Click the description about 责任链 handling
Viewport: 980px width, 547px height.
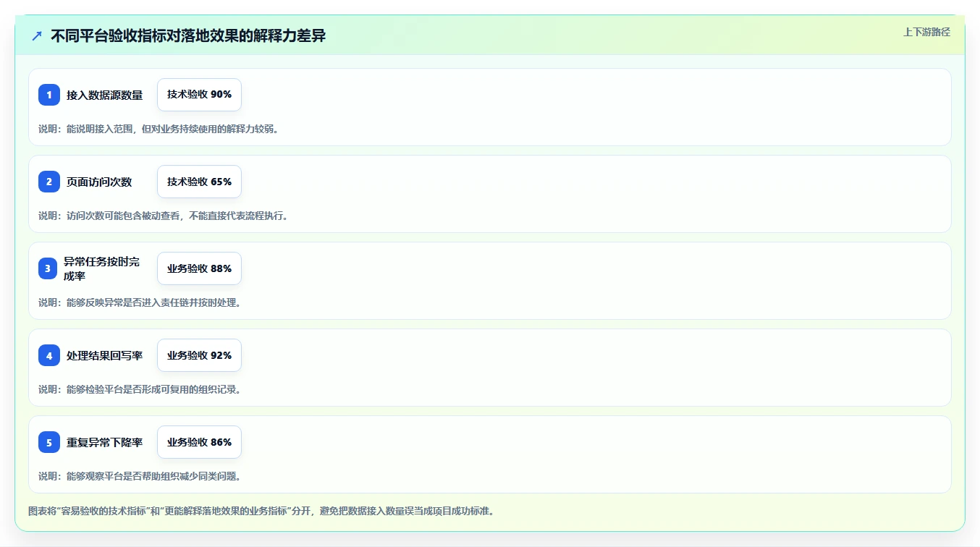click(x=140, y=302)
